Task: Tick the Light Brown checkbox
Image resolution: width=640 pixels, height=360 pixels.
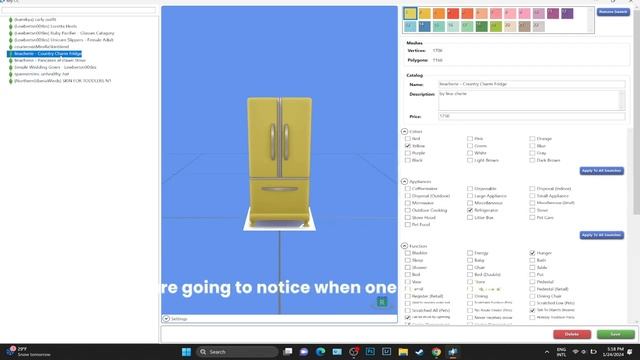Action: click(x=470, y=160)
